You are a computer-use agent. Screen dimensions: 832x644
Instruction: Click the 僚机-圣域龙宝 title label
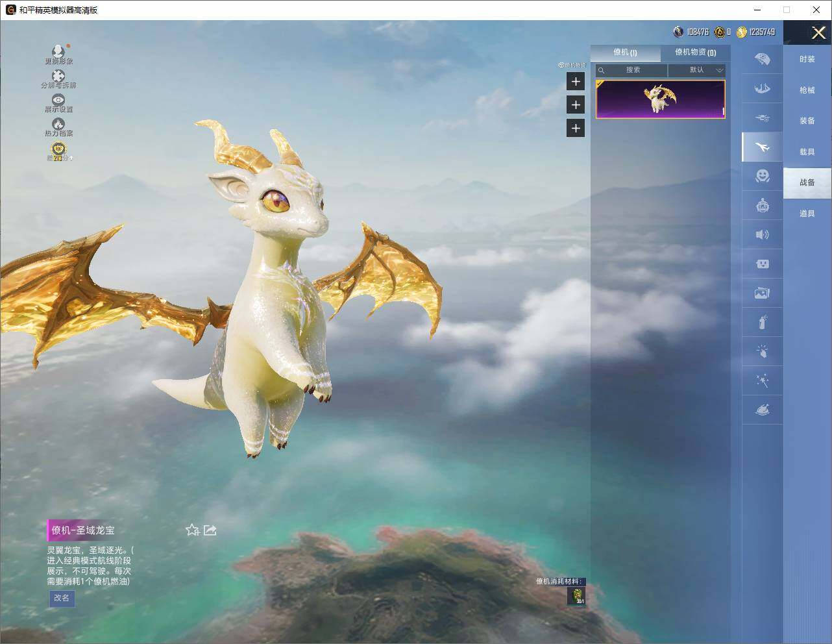tap(83, 530)
